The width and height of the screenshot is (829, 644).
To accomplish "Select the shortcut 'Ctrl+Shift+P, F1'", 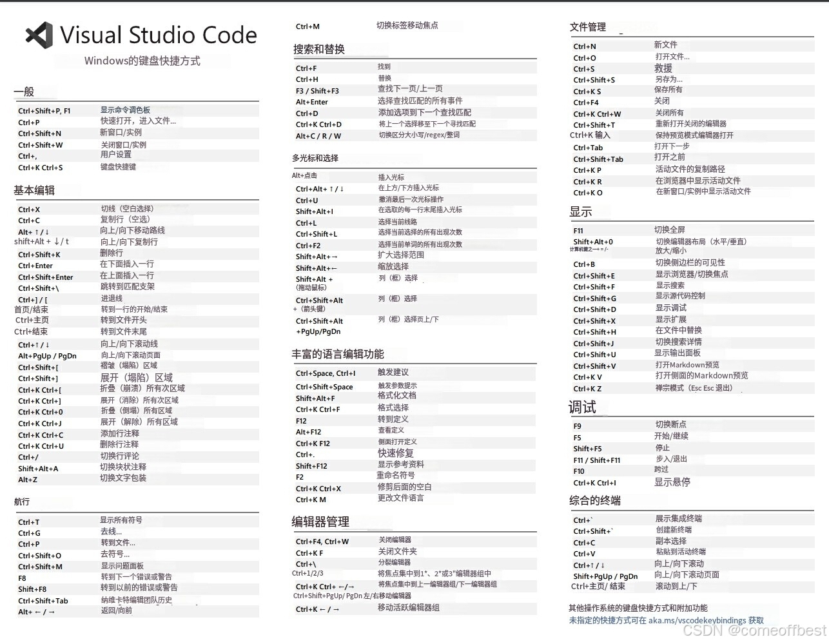I will [x=44, y=111].
